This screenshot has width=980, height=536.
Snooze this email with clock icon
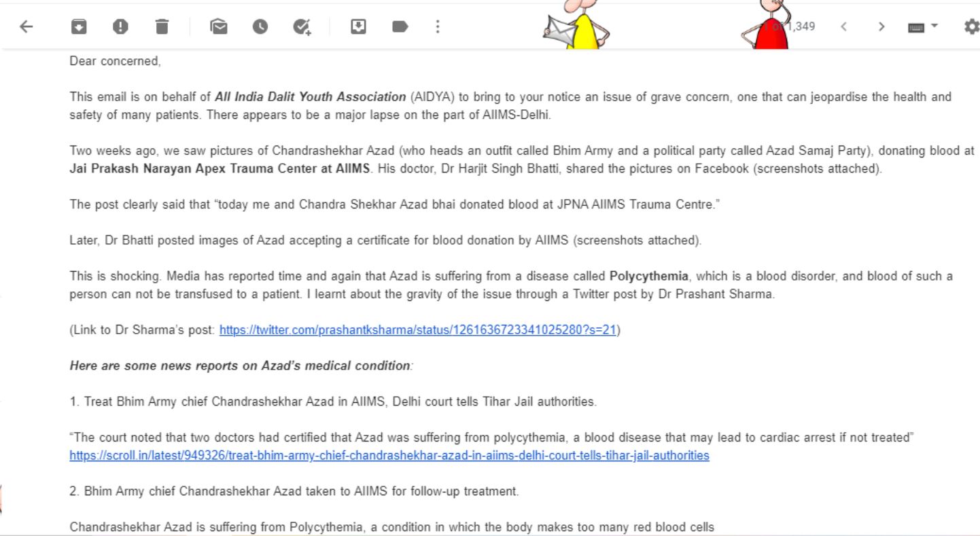click(260, 26)
